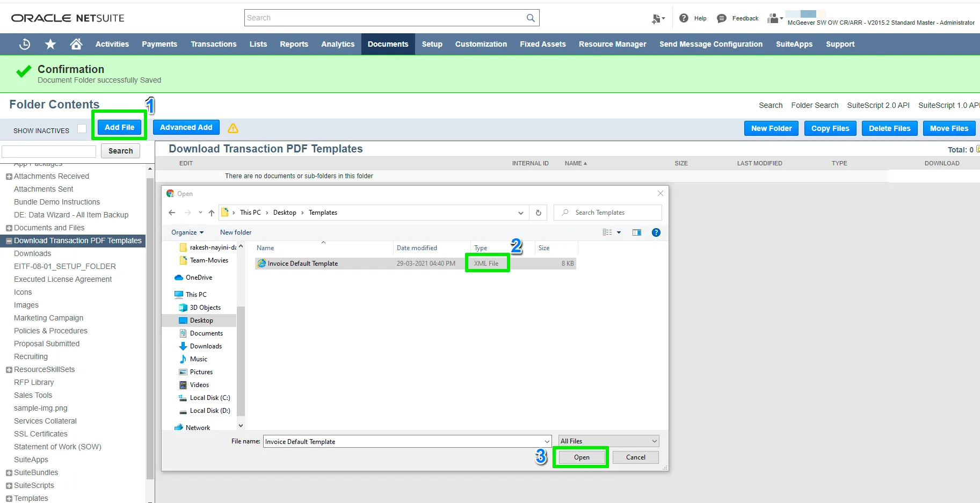The height and width of the screenshot is (503, 980).
Task: Refresh the Templates folder in the Open dialog
Action: coord(539,213)
